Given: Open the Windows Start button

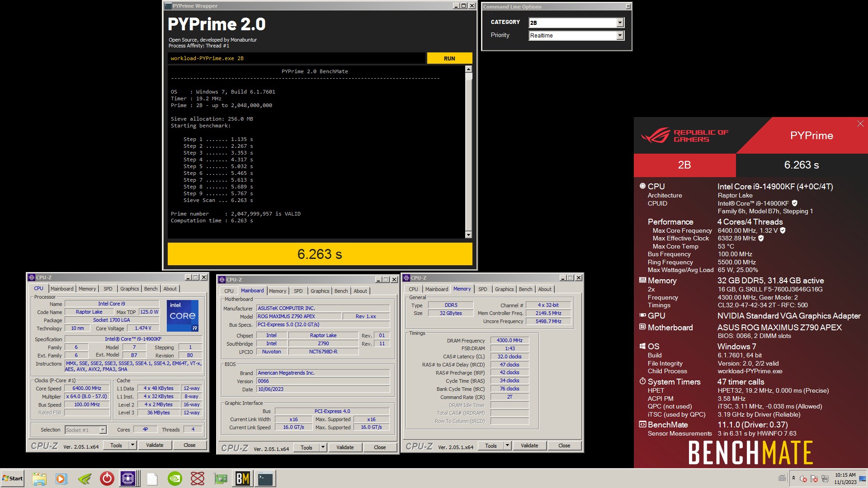Looking at the screenshot, I should pos(13,479).
